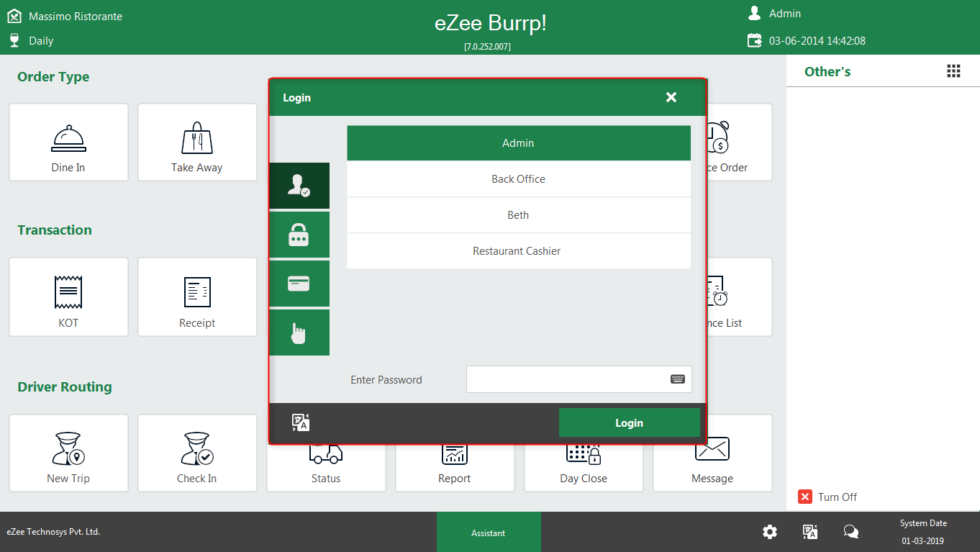Open the Message tile
Screen dimensions: 980x552
[x=712, y=453]
